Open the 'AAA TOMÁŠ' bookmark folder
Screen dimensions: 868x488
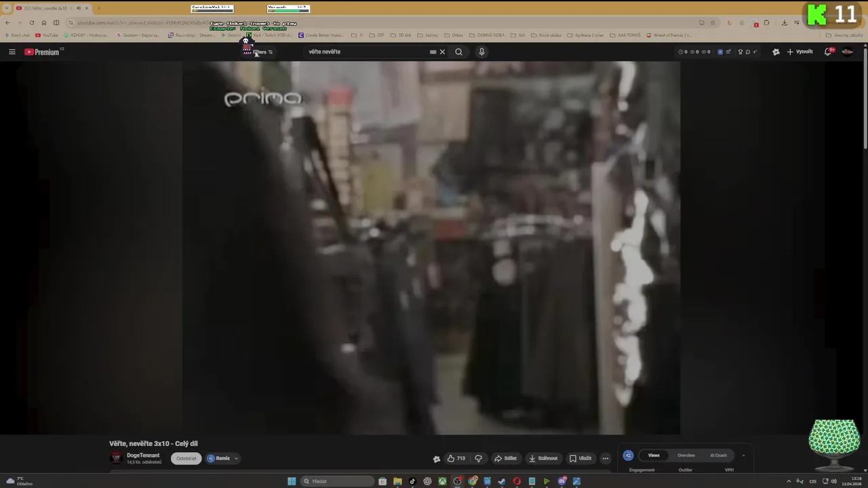click(625, 35)
